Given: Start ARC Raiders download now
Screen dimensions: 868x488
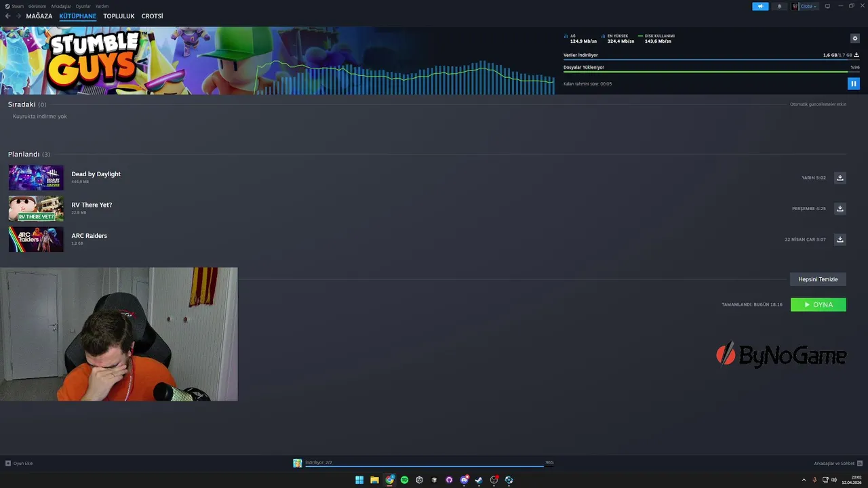Looking at the screenshot, I should pos(840,239).
